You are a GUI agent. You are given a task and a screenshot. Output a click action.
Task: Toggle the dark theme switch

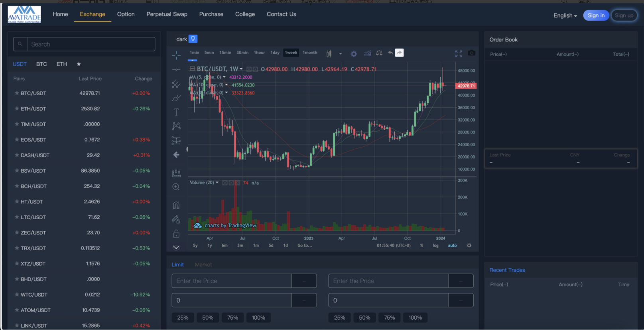(x=193, y=39)
